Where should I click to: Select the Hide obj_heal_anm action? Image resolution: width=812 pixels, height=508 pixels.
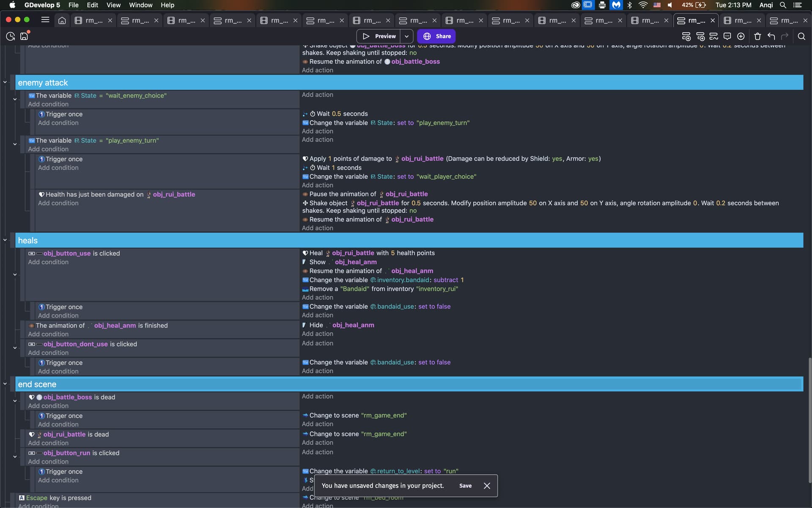(x=338, y=325)
